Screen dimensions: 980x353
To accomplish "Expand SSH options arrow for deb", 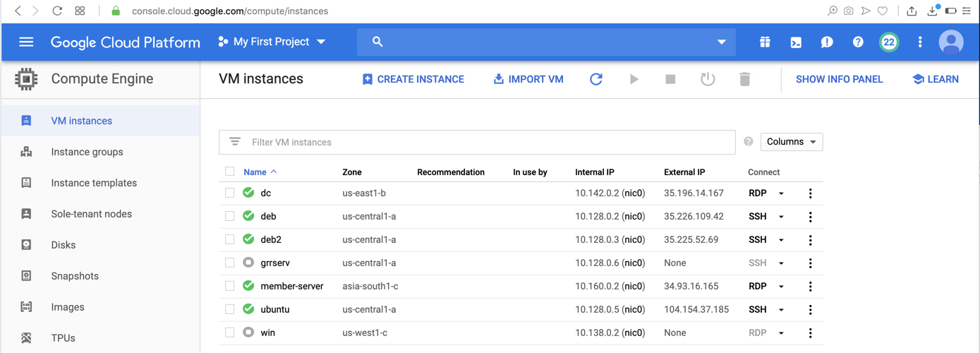I will 781,217.
